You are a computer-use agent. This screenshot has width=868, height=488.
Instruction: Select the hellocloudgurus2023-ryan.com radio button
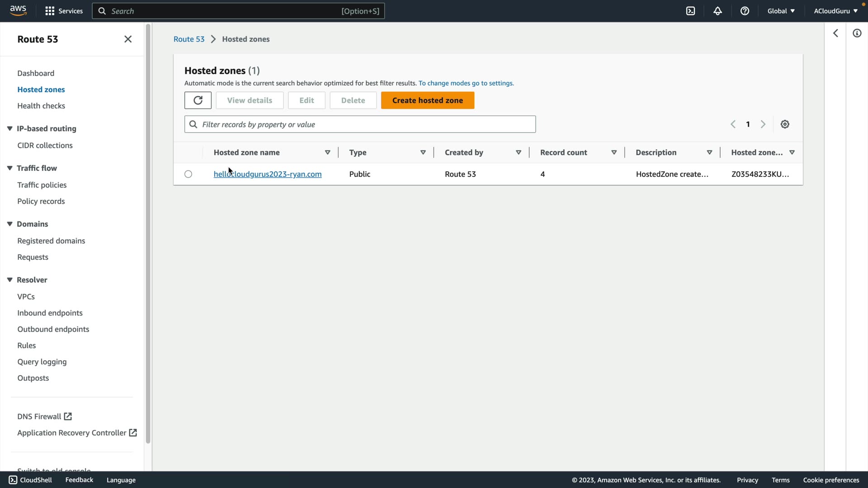pyautogui.click(x=188, y=174)
